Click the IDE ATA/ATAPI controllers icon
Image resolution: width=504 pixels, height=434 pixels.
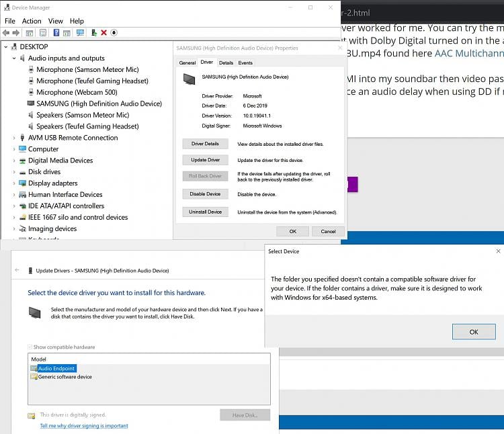click(x=22, y=206)
